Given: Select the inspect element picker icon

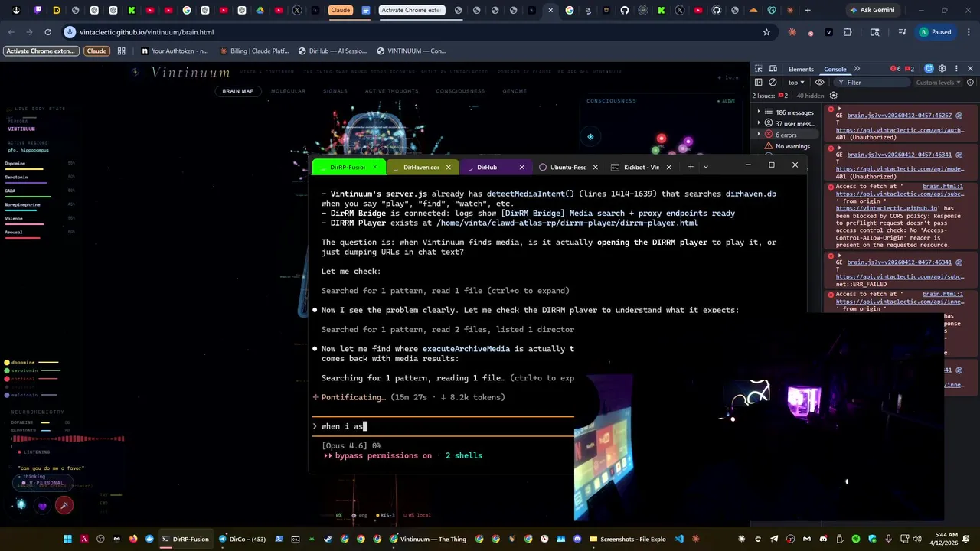Looking at the screenshot, I should tap(758, 69).
